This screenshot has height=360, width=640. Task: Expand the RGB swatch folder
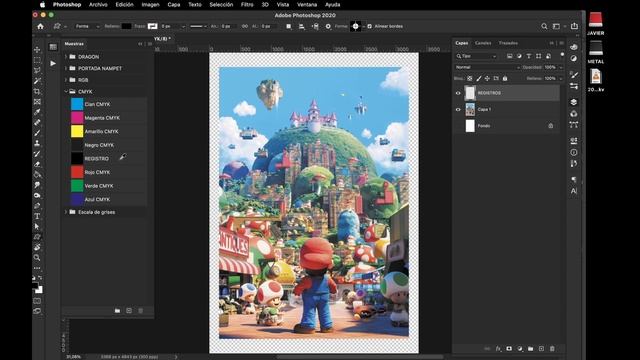66,80
